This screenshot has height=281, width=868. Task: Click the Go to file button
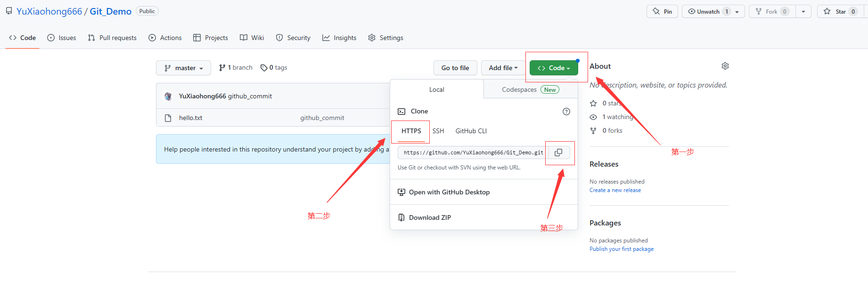point(455,68)
